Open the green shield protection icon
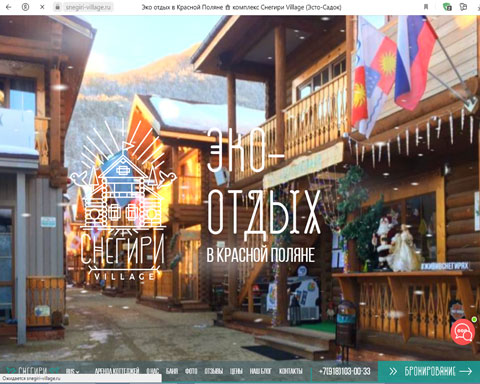480x384 pixels. pyautogui.click(x=447, y=7)
